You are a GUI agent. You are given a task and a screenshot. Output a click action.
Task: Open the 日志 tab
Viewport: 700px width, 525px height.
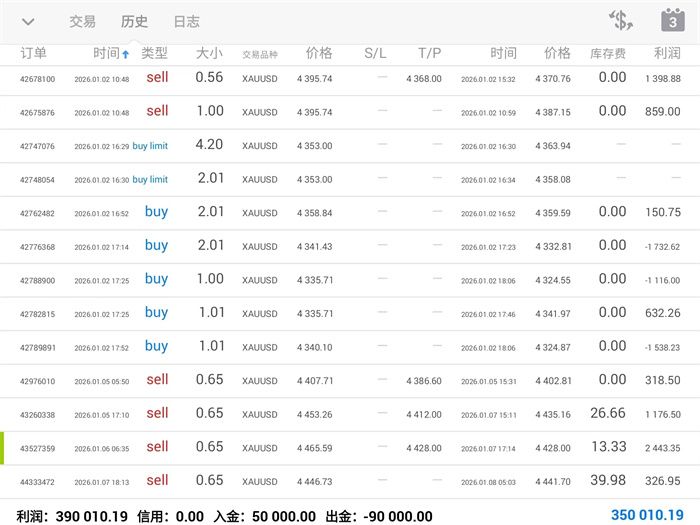click(x=187, y=21)
